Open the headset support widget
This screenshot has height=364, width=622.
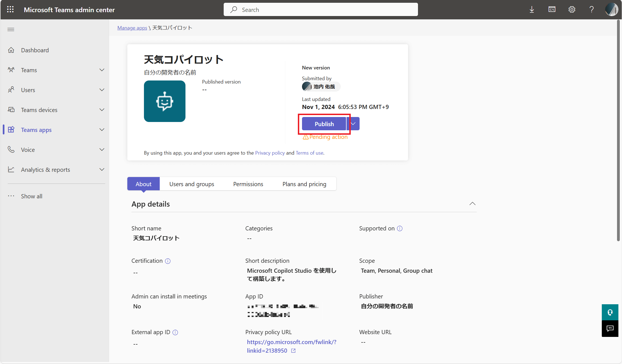coord(610,312)
